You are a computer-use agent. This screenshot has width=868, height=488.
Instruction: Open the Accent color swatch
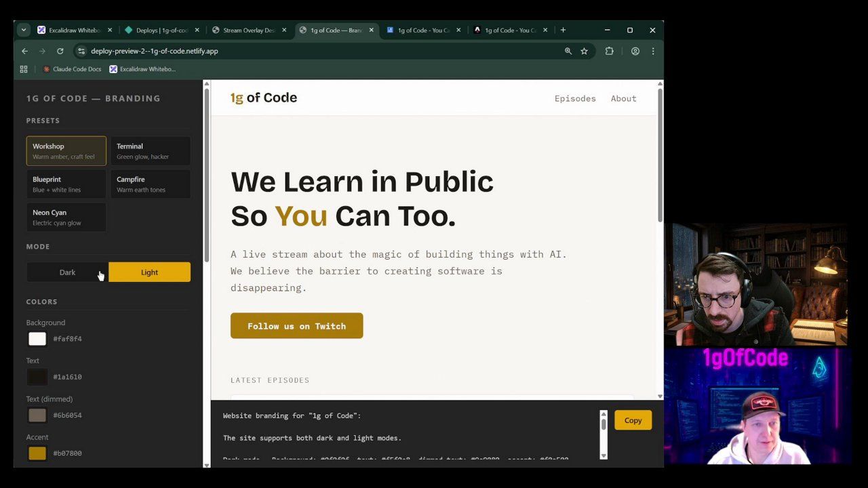(x=37, y=453)
